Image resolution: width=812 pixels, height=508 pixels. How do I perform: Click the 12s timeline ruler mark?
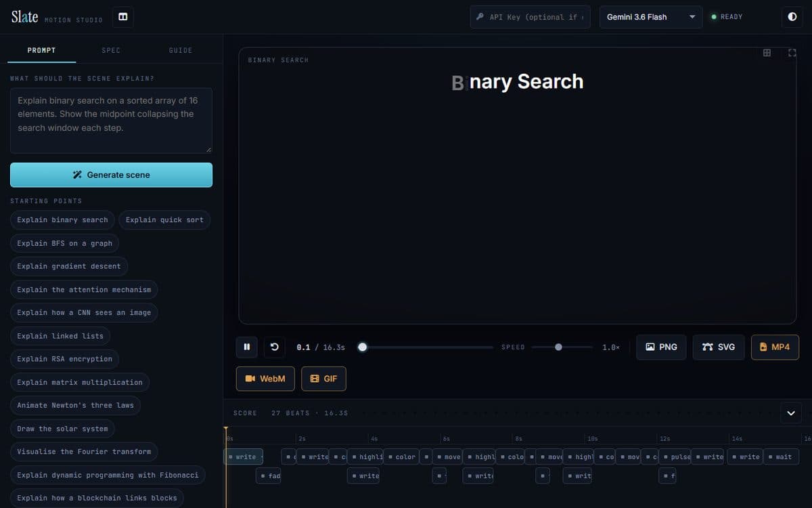pos(665,438)
